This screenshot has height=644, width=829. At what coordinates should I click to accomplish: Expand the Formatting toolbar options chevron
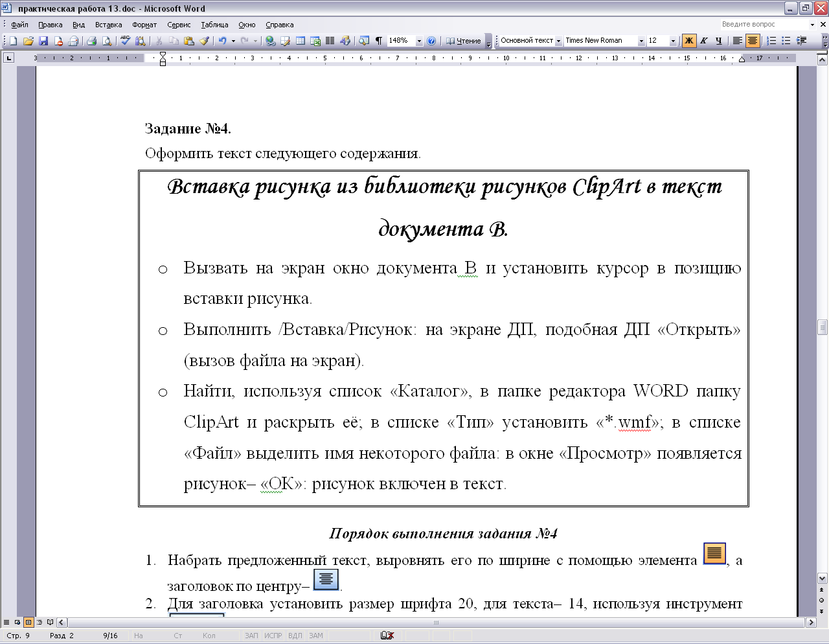[824, 41]
